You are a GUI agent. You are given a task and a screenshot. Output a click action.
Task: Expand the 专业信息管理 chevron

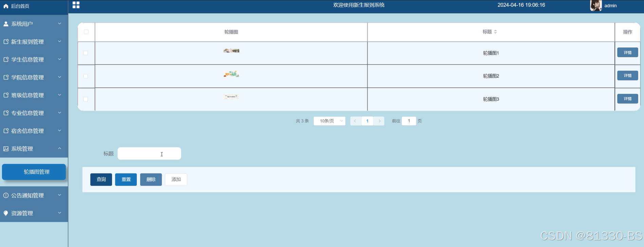pos(60,113)
